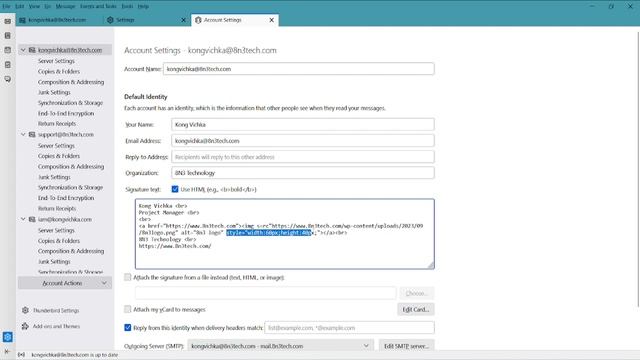Select Copies & Folders under support@8n3tech.com
This screenshot has height=360, width=640.
[x=59, y=156]
